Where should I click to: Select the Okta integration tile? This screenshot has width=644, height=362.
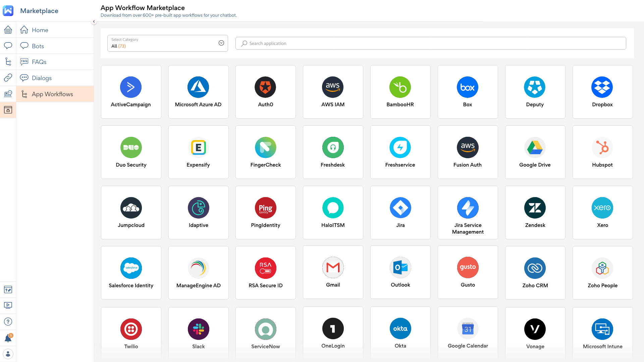[400, 333]
